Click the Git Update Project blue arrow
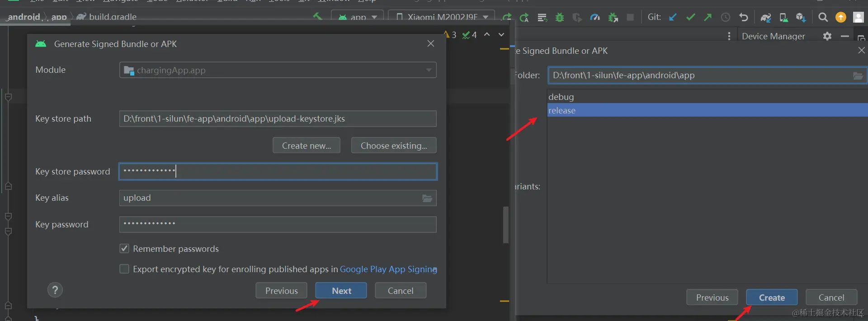Image resolution: width=868 pixels, height=321 pixels. [673, 17]
